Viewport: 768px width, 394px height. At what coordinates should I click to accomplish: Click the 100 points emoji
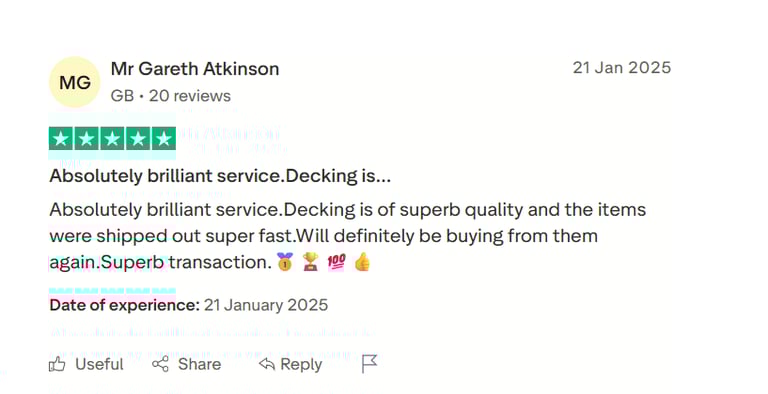(336, 262)
